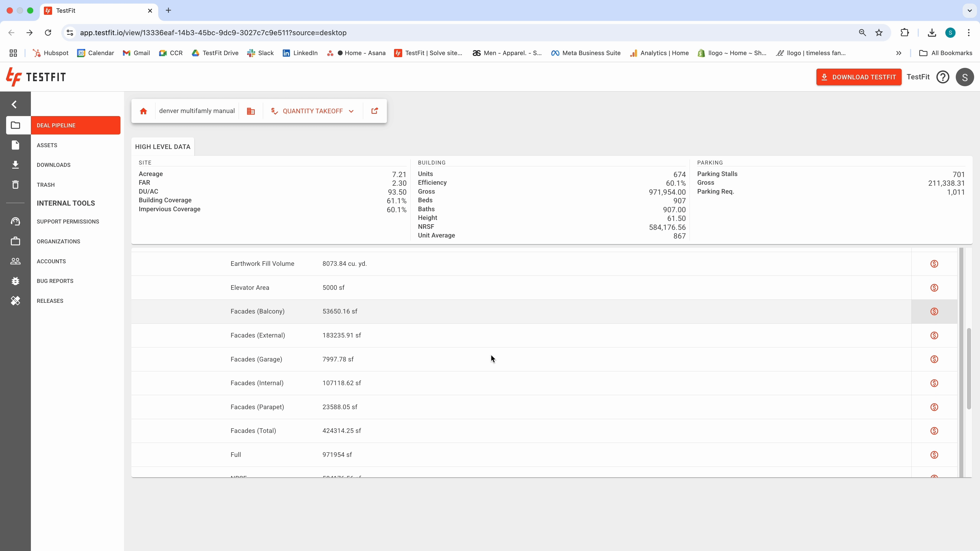Open the help question mark icon
Viewport: 980px width, 551px height.
943,77
